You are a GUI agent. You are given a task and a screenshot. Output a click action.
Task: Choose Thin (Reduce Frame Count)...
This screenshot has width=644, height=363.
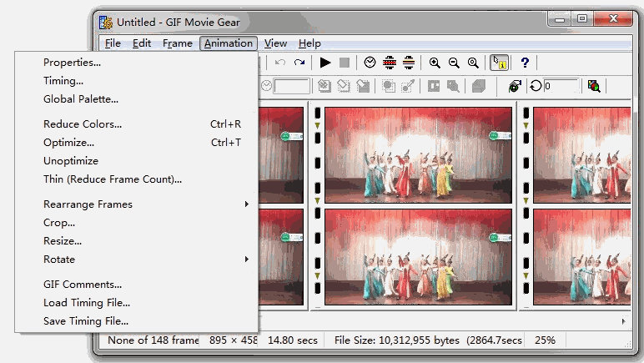point(136,179)
